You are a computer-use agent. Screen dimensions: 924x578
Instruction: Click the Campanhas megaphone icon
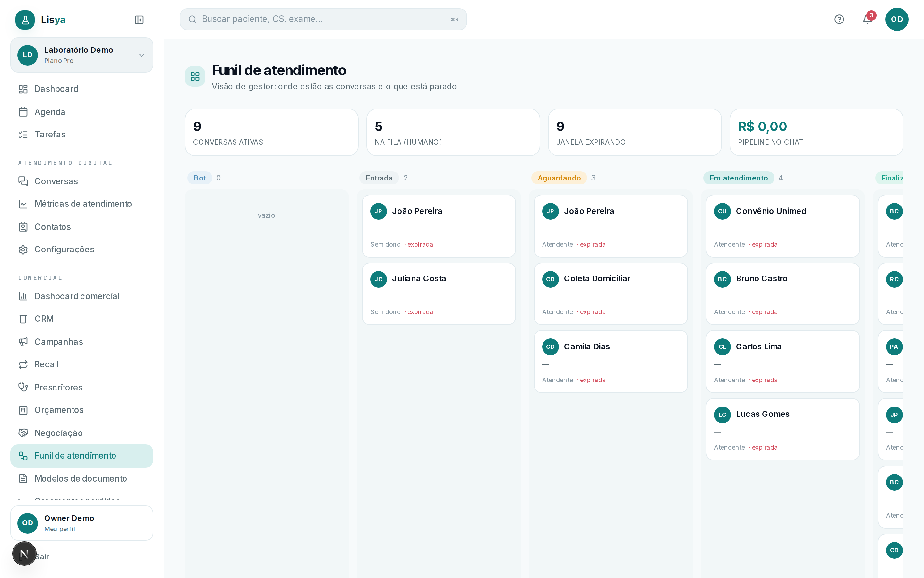point(23,342)
